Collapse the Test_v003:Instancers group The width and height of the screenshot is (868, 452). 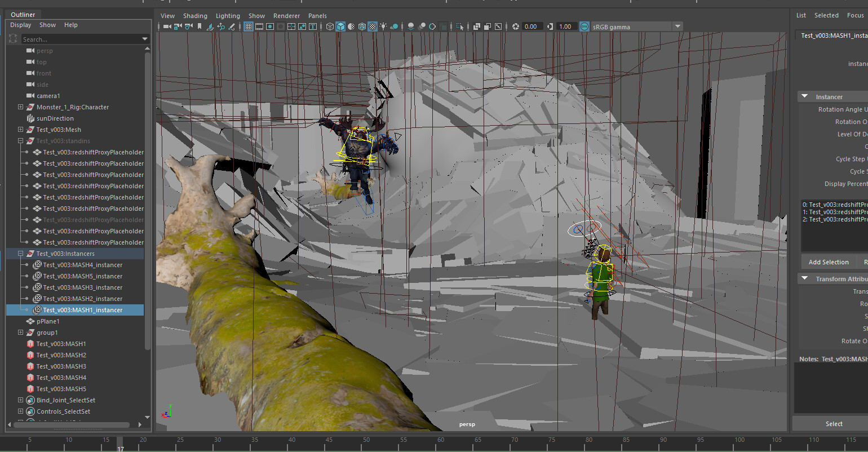click(21, 254)
